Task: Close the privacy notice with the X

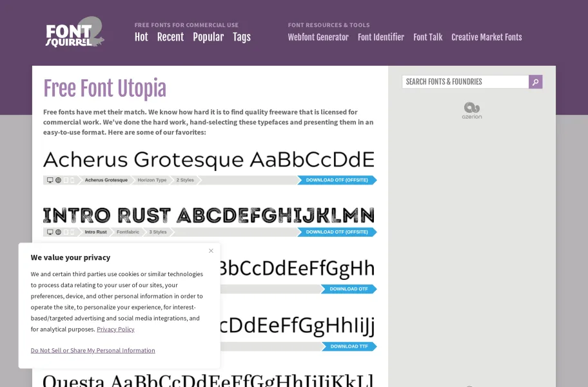Action: 211,251
